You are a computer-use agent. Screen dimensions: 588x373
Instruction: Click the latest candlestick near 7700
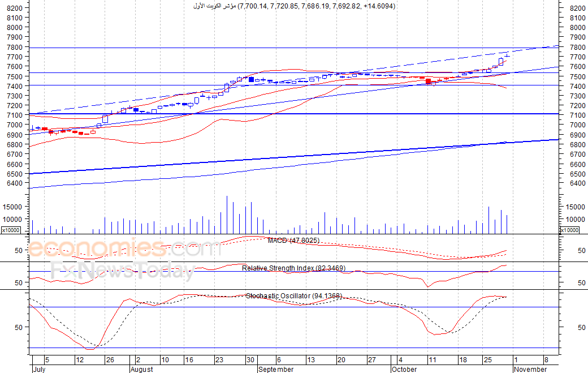(507, 56)
